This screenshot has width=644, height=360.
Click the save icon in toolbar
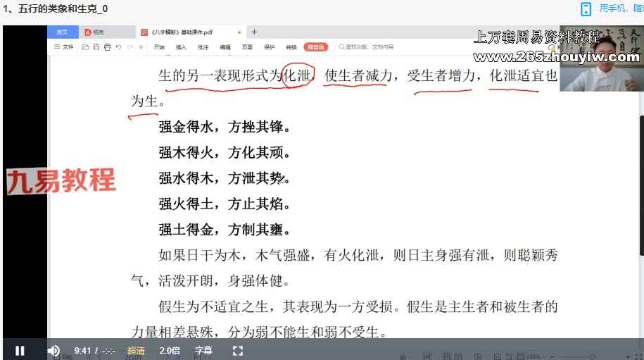pos(96,47)
